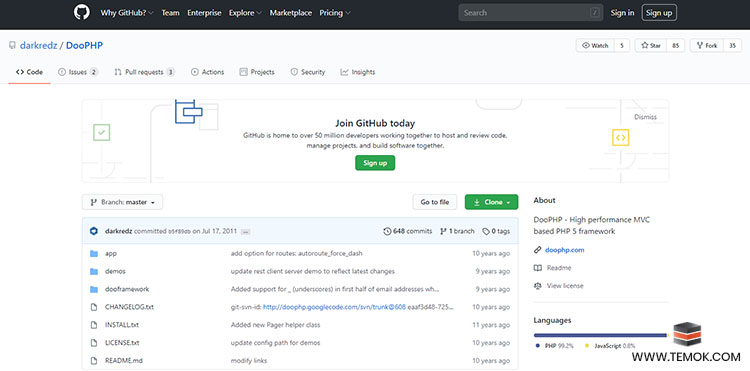750x371 pixels.
Task: Click the View license link
Action: [565, 285]
